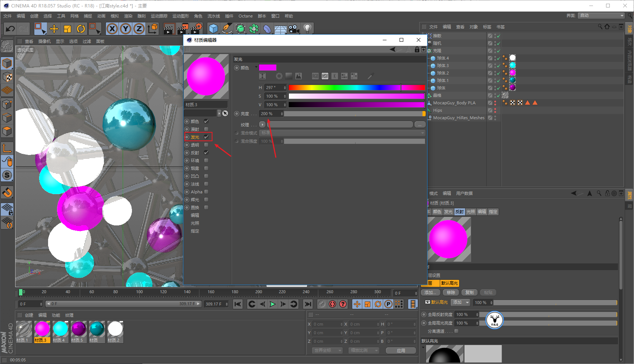This screenshot has height=364, width=634.
Task: Open render settings clapperboard with gear
Action: 196,29
